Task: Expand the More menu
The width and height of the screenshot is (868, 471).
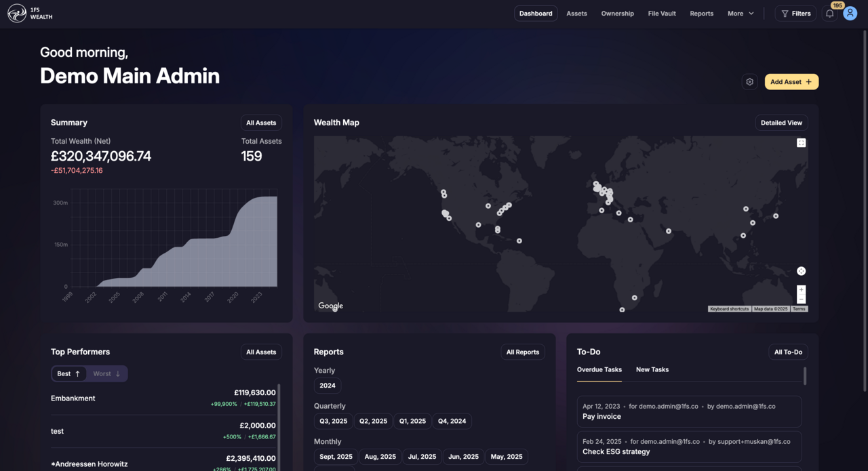Action: (741, 14)
